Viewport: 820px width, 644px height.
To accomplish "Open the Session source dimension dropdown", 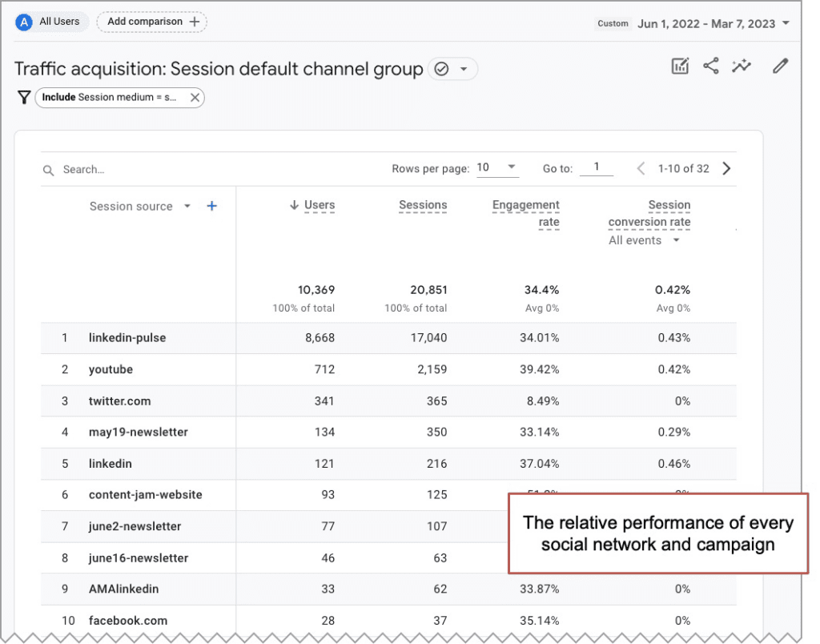I will [187, 206].
